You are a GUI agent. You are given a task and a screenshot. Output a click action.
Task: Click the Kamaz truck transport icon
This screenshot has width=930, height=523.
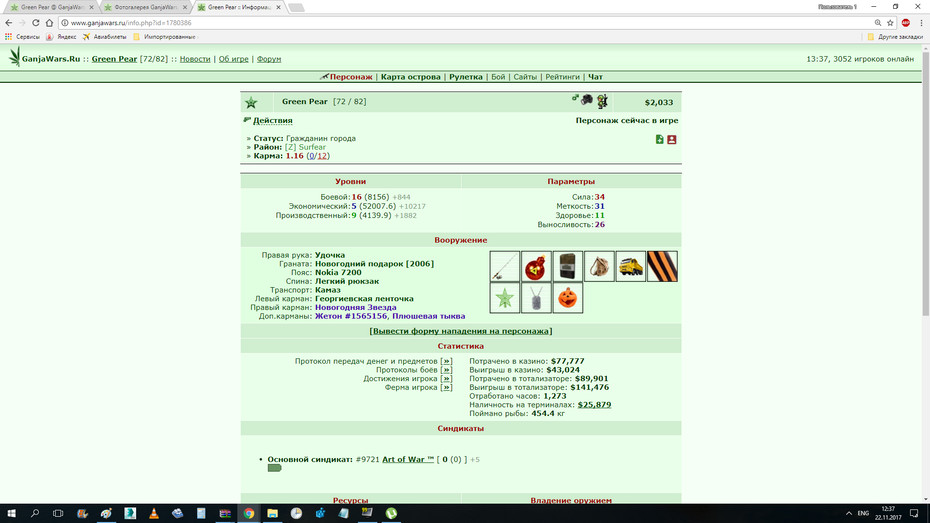(x=630, y=266)
